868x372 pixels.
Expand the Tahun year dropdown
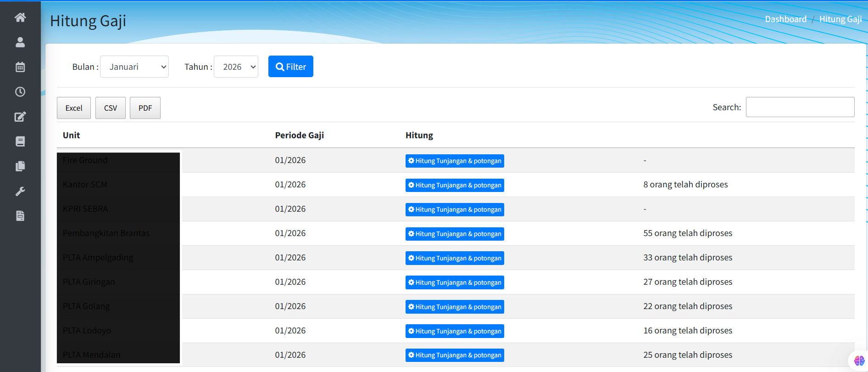tap(236, 67)
